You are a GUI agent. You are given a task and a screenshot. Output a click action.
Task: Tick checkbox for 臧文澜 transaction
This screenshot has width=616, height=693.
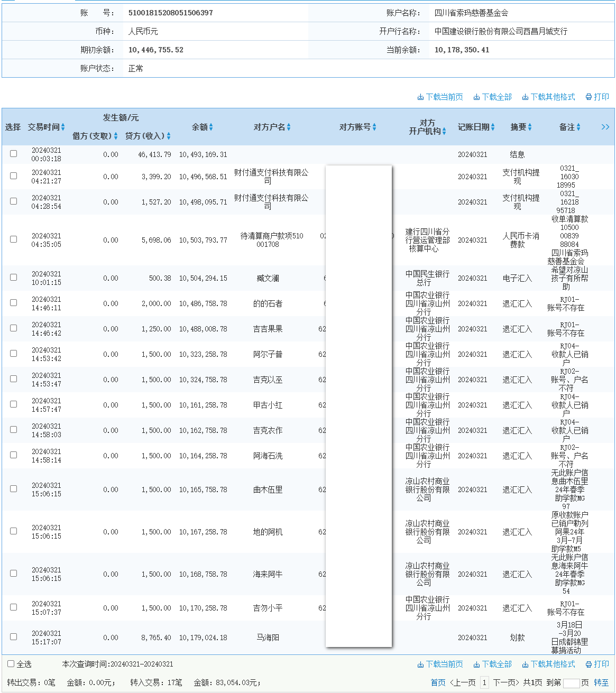click(13, 277)
